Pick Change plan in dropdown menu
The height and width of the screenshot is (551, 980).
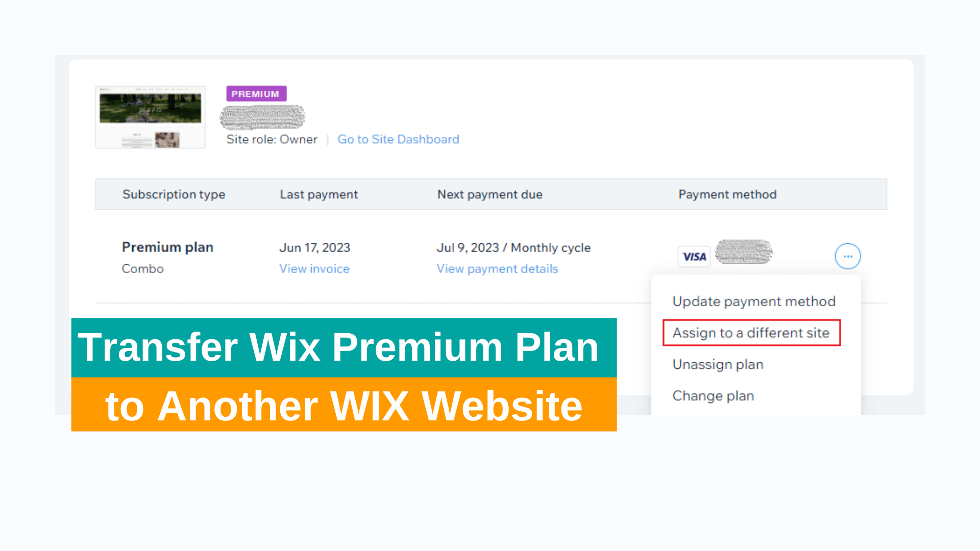point(713,396)
